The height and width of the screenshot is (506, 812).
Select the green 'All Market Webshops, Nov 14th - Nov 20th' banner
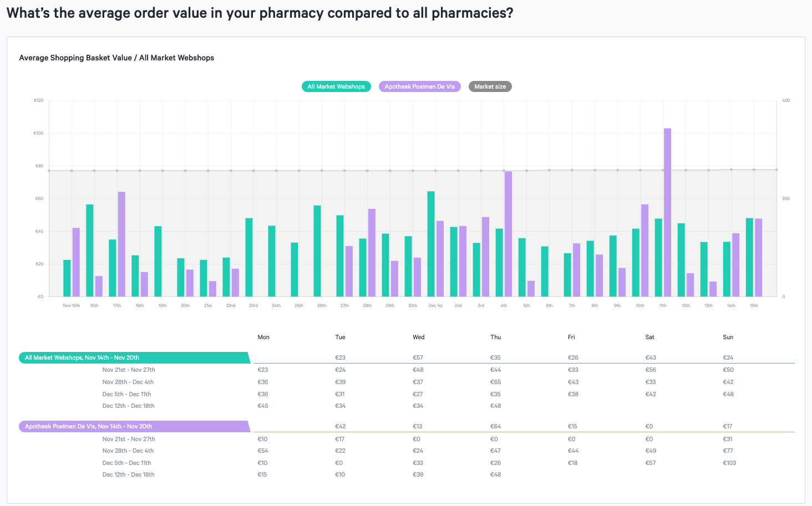coord(134,357)
